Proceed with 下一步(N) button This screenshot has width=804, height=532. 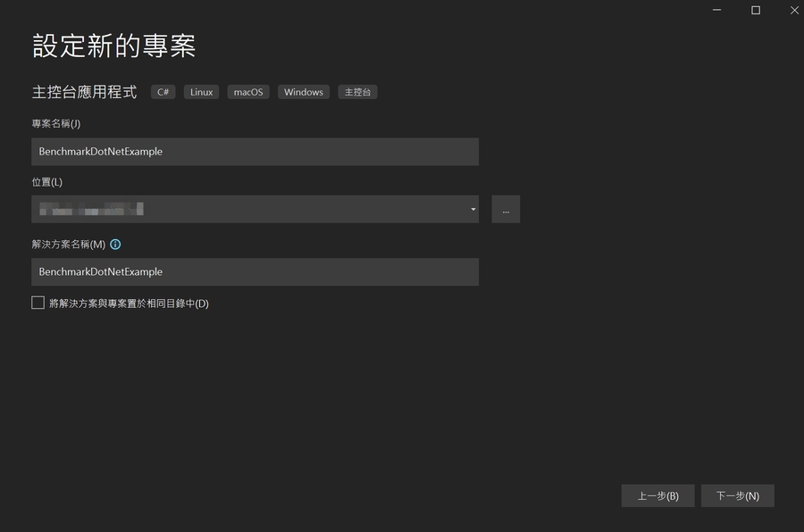pos(737,496)
